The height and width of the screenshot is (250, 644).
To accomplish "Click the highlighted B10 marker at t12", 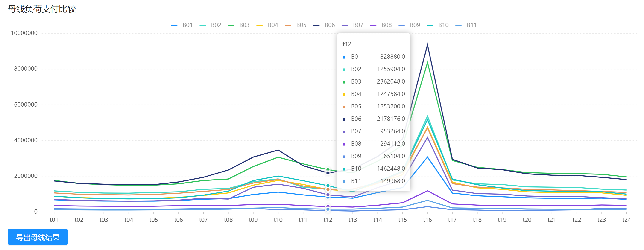I will (328, 186).
